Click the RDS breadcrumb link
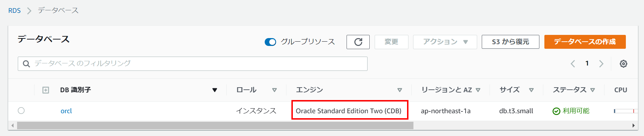The image size is (644, 136). (15, 11)
